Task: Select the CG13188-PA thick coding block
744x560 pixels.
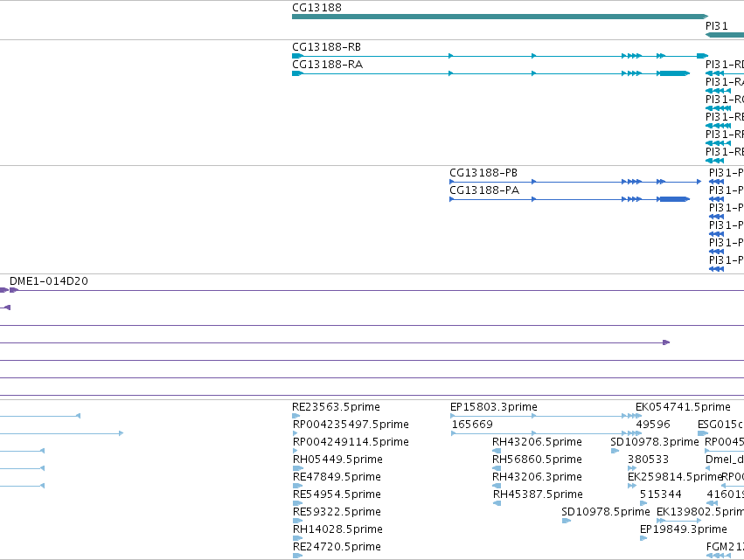Action: [x=674, y=199]
